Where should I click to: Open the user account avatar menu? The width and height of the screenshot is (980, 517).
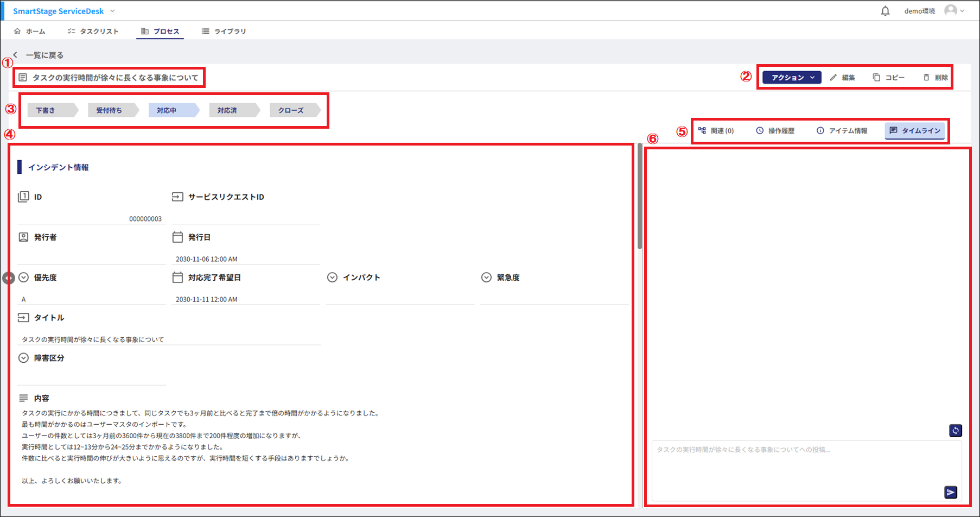(x=954, y=11)
